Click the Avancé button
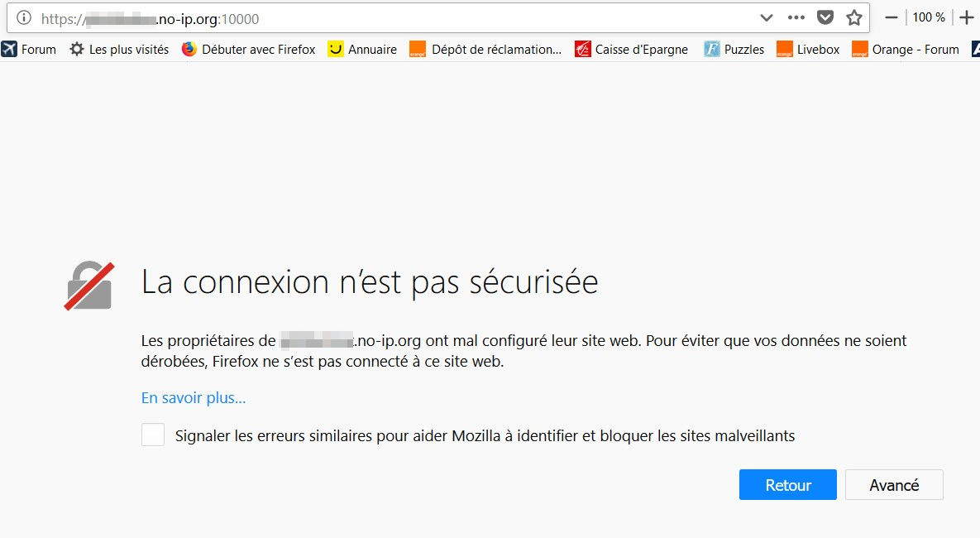980x538 pixels. pyautogui.click(x=894, y=485)
